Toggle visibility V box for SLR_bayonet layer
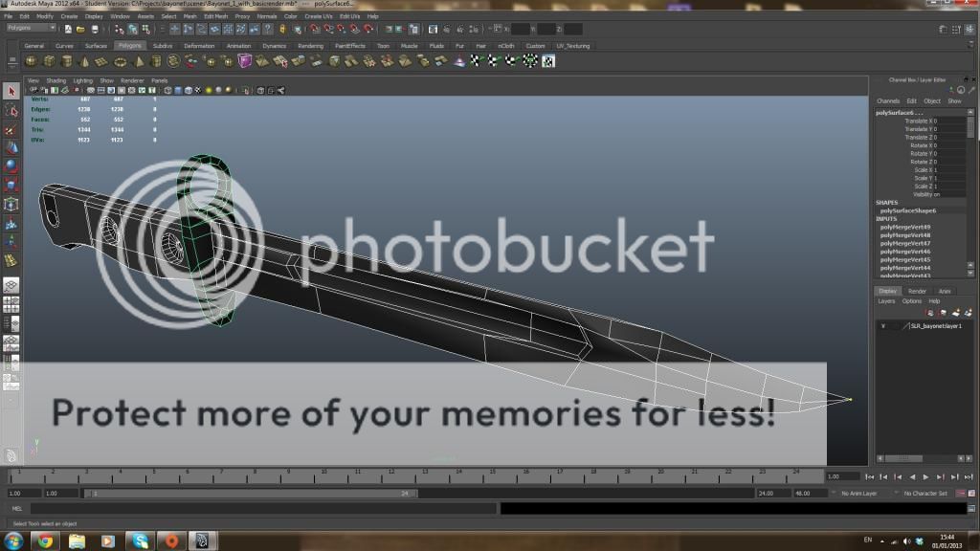 pyautogui.click(x=883, y=326)
